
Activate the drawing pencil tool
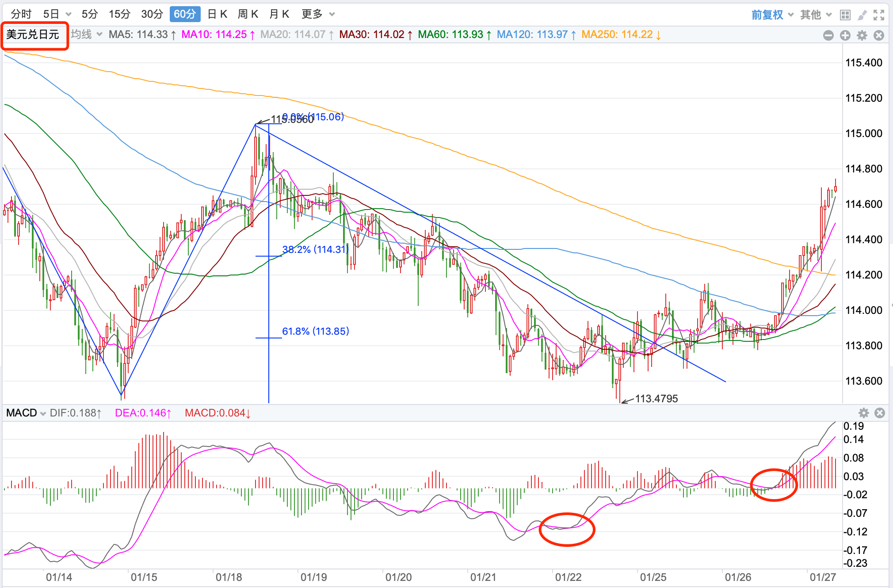pyautogui.click(x=862, y=15)
